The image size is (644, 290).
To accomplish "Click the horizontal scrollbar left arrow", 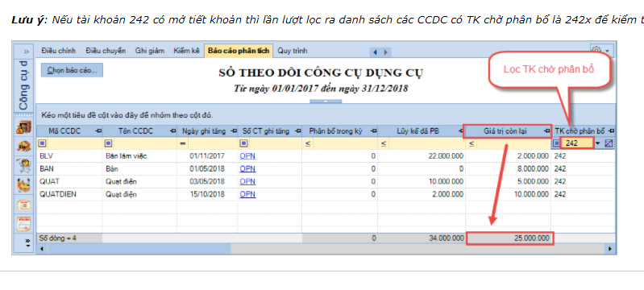I will tap(41, 249).
